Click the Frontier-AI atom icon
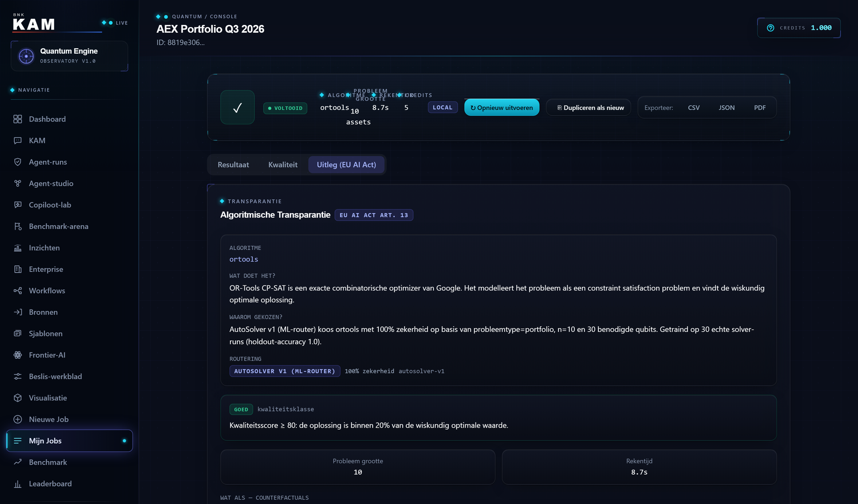 [x=17, y=355]
